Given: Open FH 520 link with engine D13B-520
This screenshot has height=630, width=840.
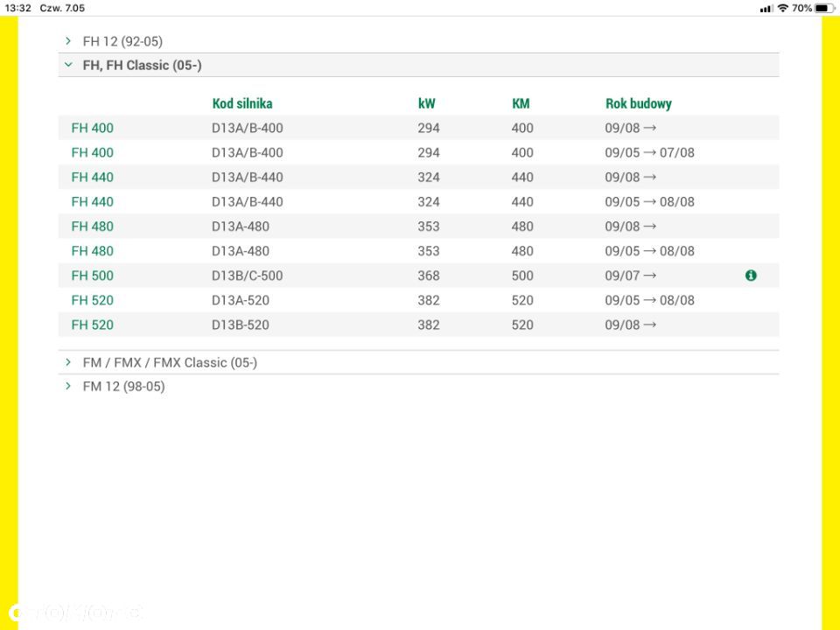Looking at the screenshot, I should point(92,325).
